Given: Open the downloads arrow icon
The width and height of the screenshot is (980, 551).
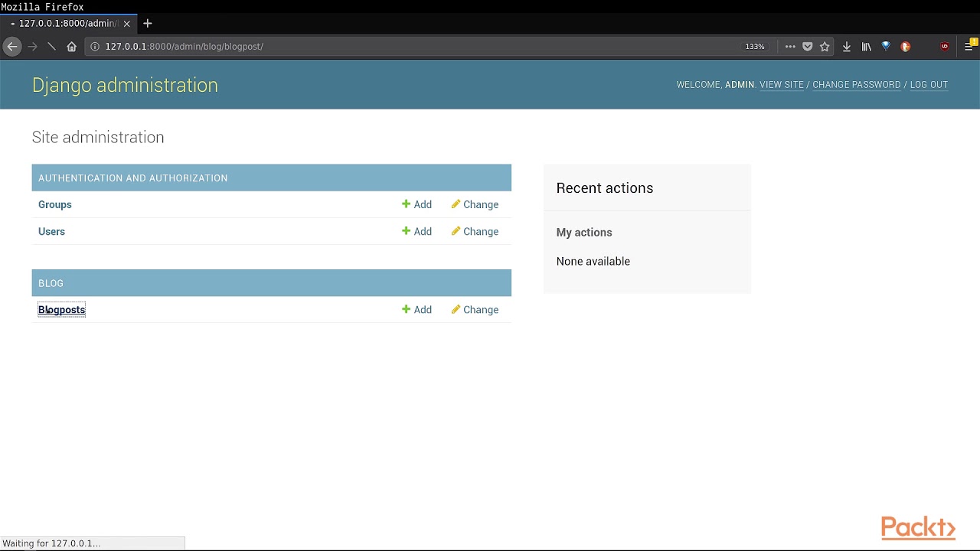Looking at the screenshot, I should coord(847,47).
